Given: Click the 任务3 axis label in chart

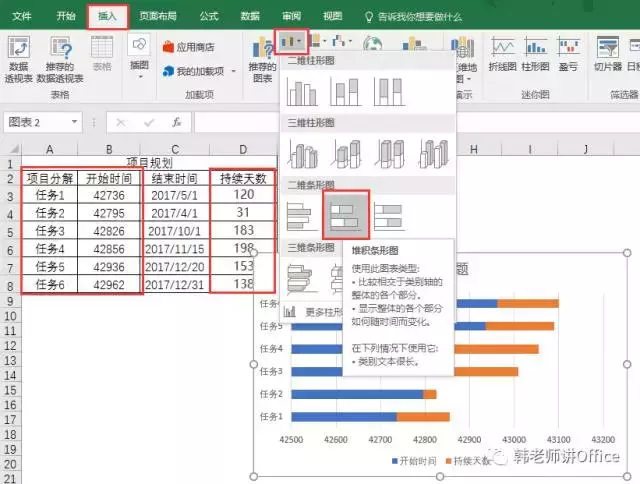Looking at the screenshot, I should (271, 371).
